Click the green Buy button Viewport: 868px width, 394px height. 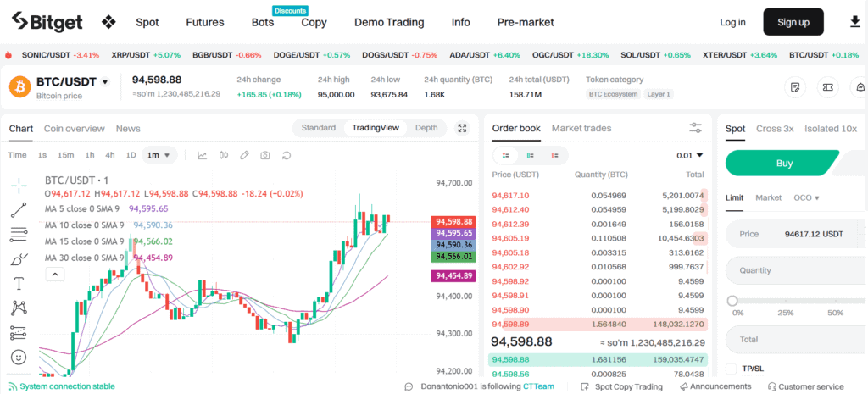pyautogui.click(x=784, y=164)
